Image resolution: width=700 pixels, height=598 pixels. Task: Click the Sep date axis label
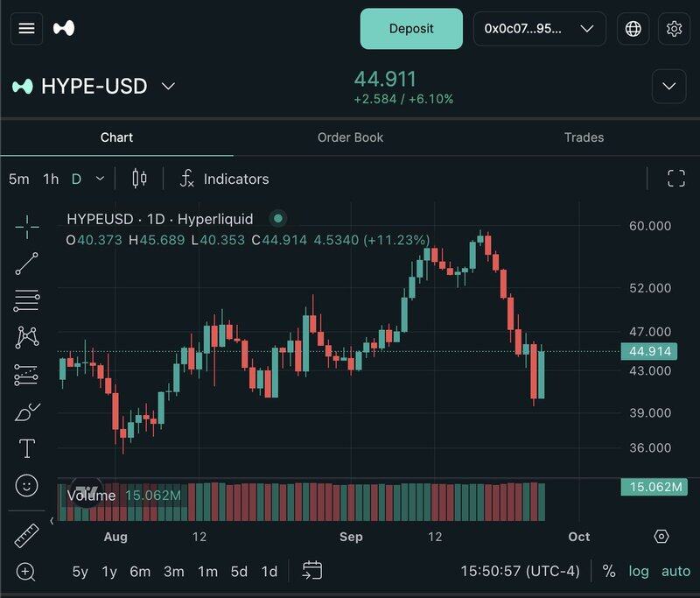351,537
